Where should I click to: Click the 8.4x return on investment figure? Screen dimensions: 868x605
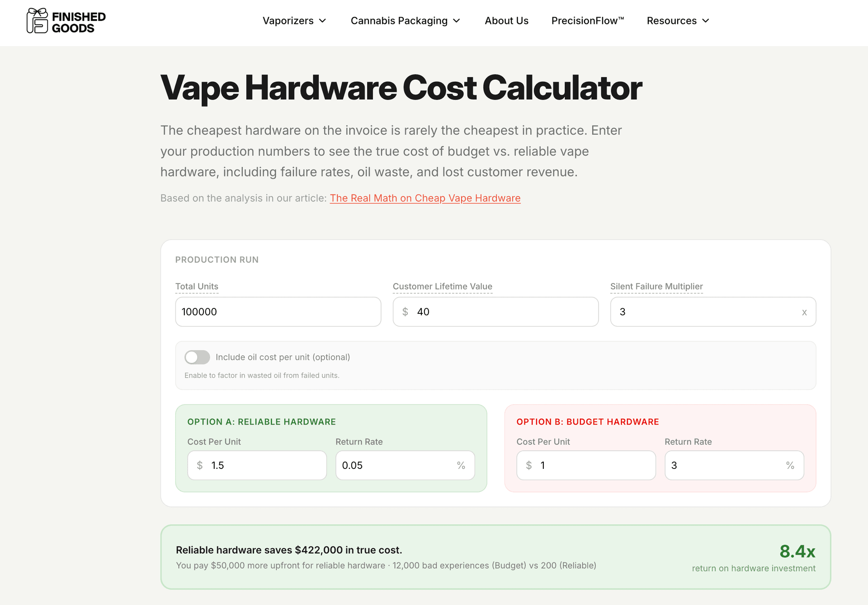point(797,551)
